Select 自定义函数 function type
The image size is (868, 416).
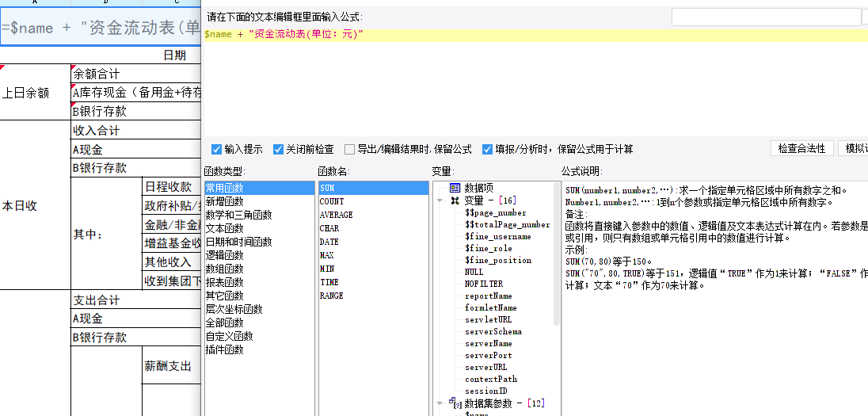(x=260, y=336)
